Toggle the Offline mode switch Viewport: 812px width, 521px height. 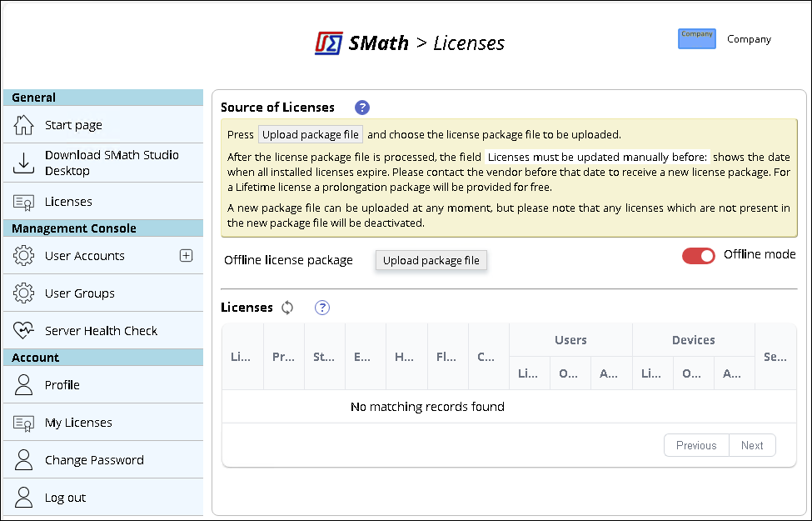click(698, 256)
